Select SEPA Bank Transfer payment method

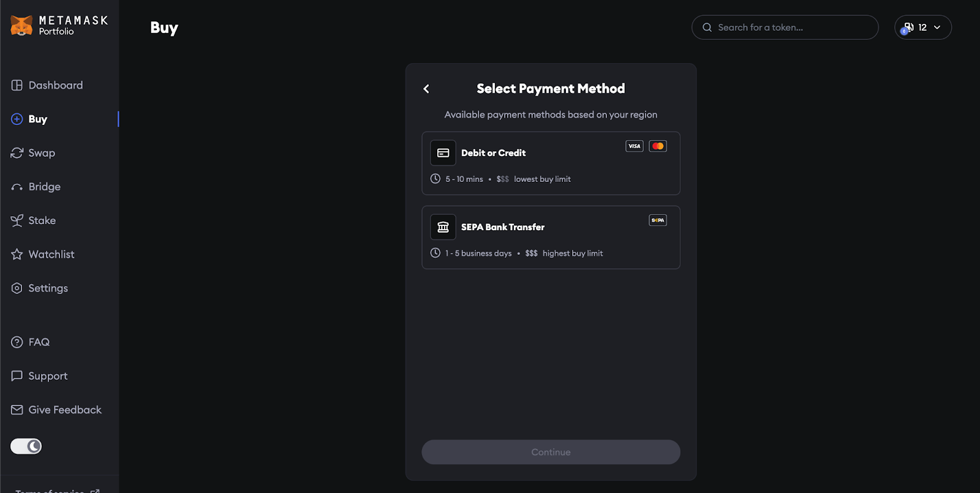tap(550, 238)
